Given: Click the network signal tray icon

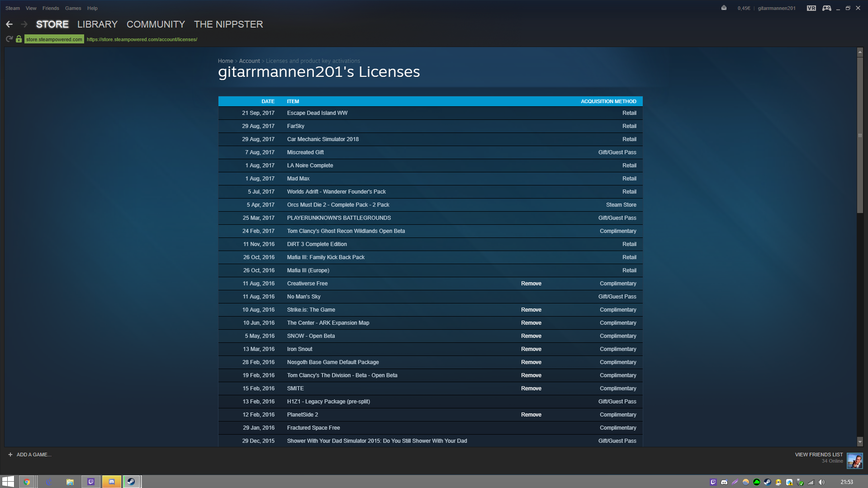Looking at the screenshot, I should [811, 482].
